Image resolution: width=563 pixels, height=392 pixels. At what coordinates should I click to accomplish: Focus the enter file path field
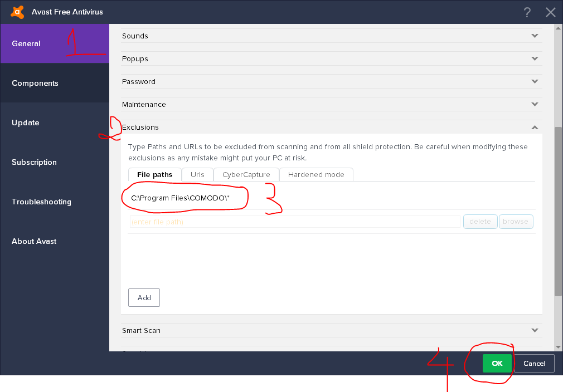click(x=295, y=222)
